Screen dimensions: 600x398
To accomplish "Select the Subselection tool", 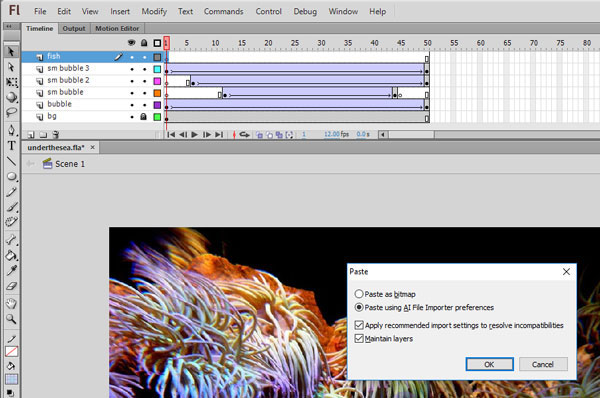I will (x=11, y=67).
